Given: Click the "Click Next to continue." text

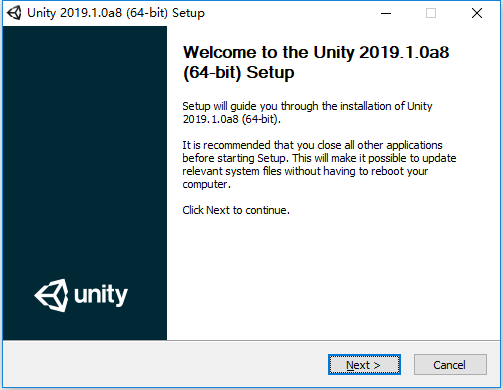Looking at the screenshot, I should pyautogui.click(x=236, y=210).
